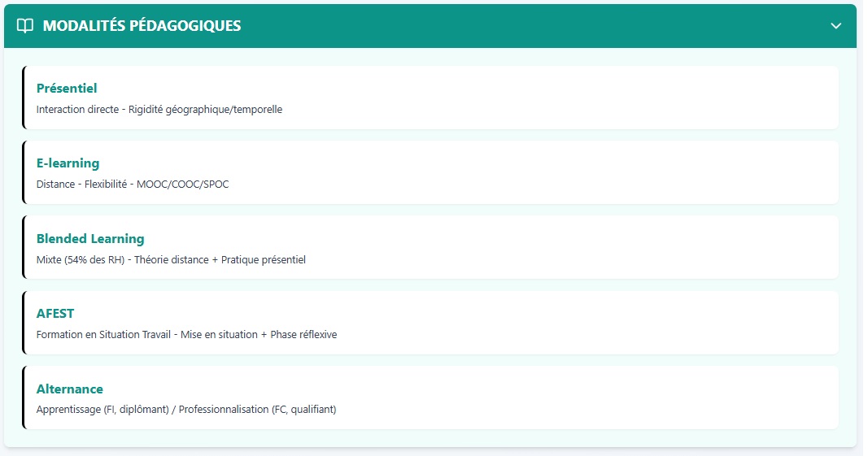
Task: Select the E-learning heading
Action: (x=68, y=163)
